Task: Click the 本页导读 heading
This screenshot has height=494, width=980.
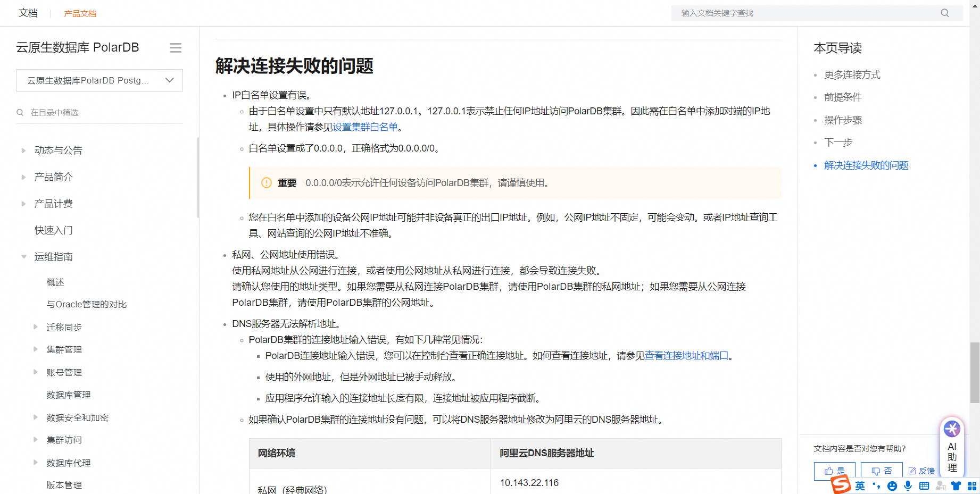Action: (x=838, y=48)
